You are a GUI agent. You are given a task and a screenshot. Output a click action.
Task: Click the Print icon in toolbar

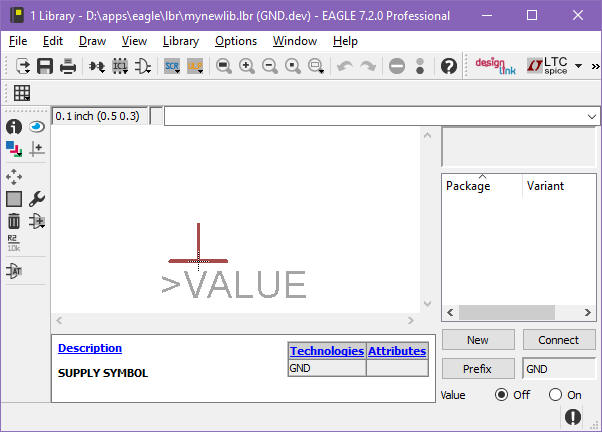(x=68, y=66)
